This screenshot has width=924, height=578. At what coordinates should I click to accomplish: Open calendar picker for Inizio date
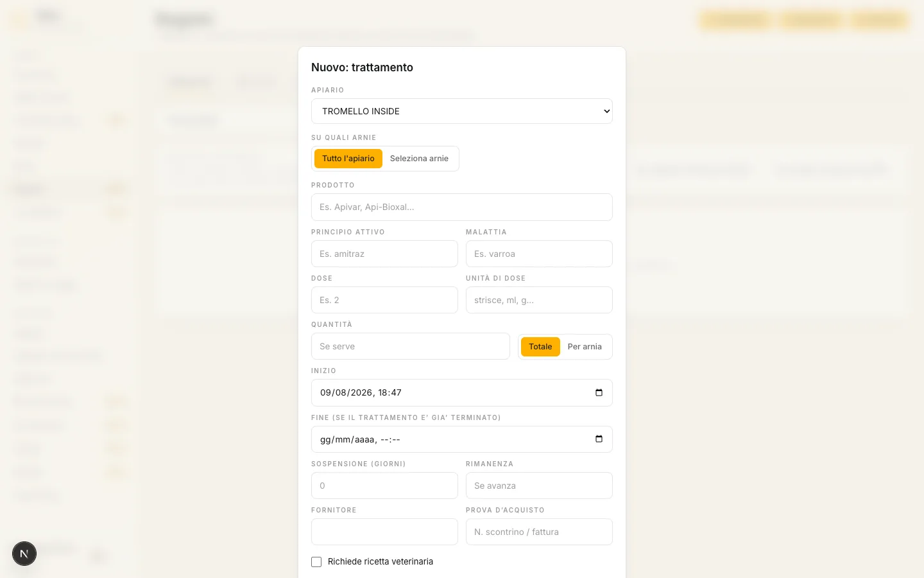599,392
